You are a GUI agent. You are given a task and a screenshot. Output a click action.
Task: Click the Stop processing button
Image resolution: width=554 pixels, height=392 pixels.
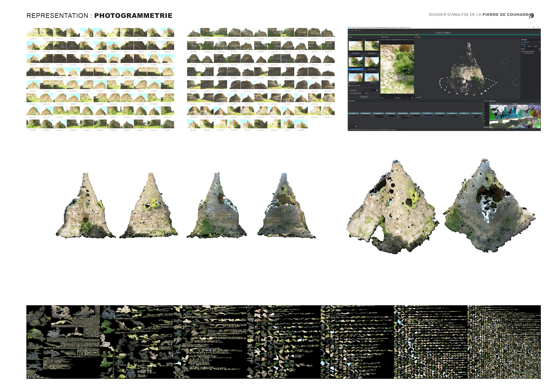[x=447, y=33]
